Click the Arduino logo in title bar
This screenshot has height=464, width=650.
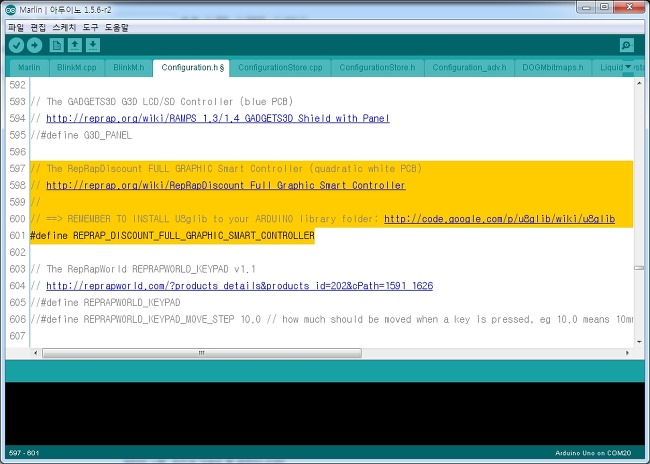click(11, 10)
